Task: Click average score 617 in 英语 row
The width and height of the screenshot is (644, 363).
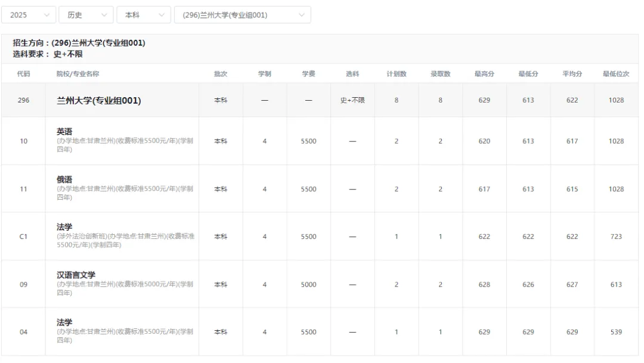Action: (x=572, y=141)
